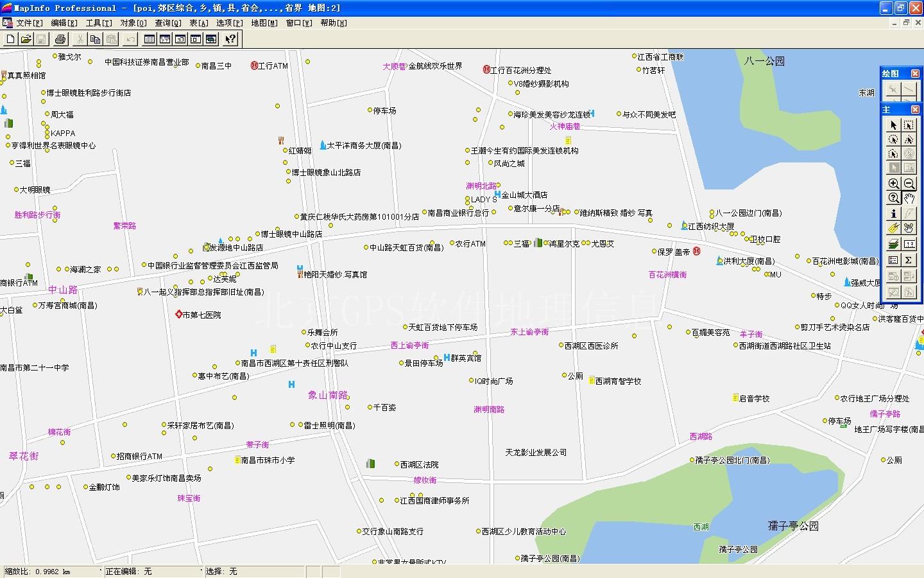Open a New Browser window icon
924x578 pixels.
[150, 39]
